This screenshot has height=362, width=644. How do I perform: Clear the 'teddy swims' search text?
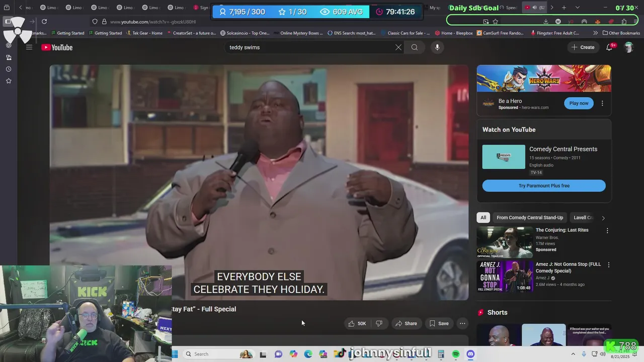398,47
